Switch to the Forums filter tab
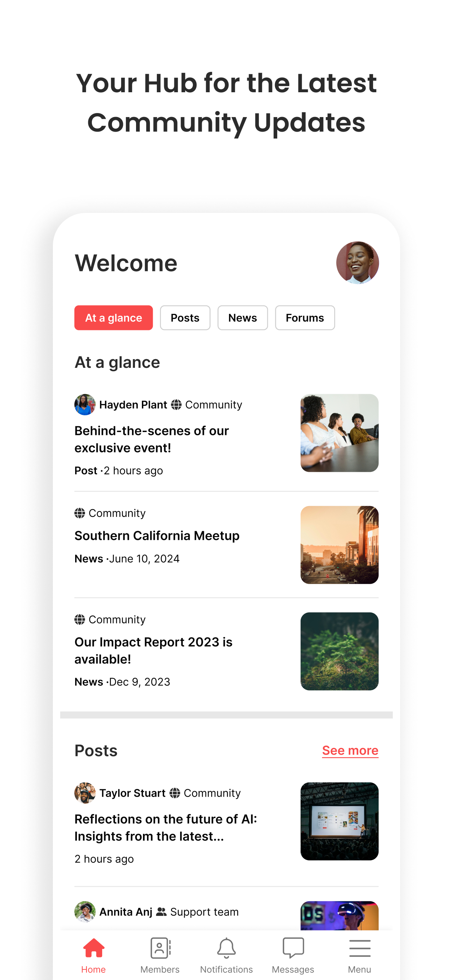This screenshot has width=453, height=980. [305, 318]
